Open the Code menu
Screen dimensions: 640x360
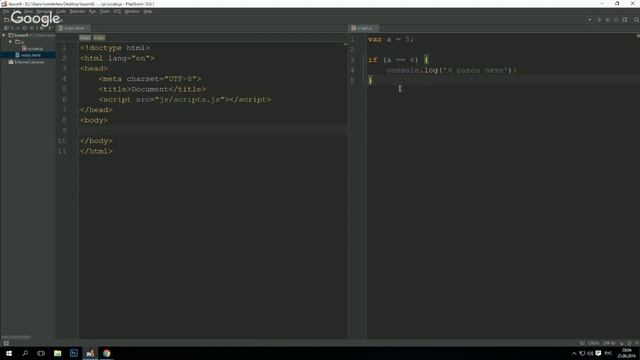click(x=61, y=11)
